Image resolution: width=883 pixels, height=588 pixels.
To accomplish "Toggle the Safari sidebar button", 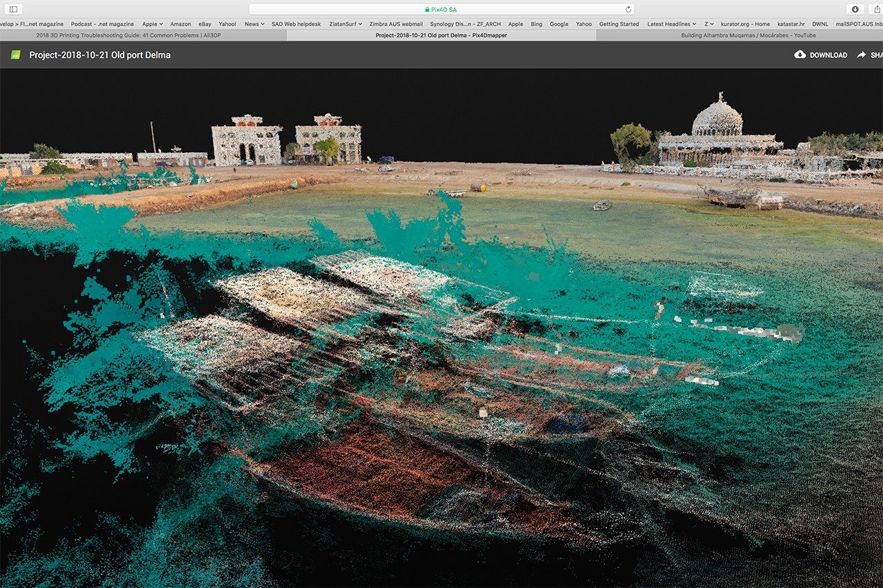I will 13,9.
